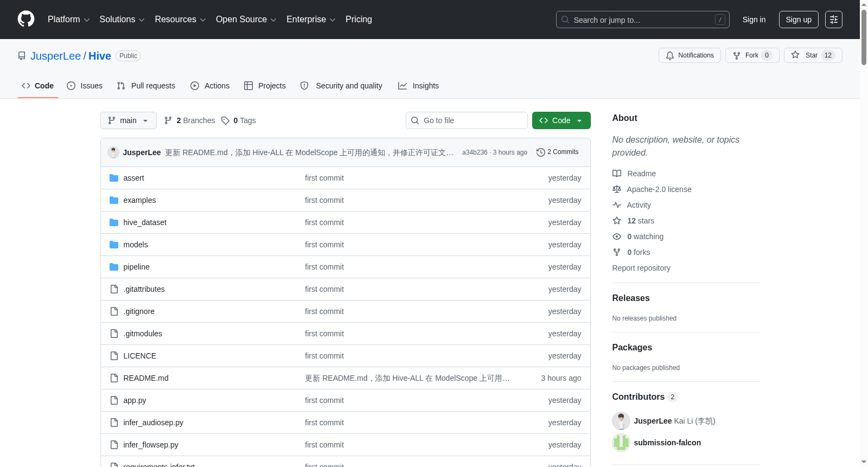This screenshot has width=868, height=467.
Task: Click the examples folder icon
Action: click(114, 200)
